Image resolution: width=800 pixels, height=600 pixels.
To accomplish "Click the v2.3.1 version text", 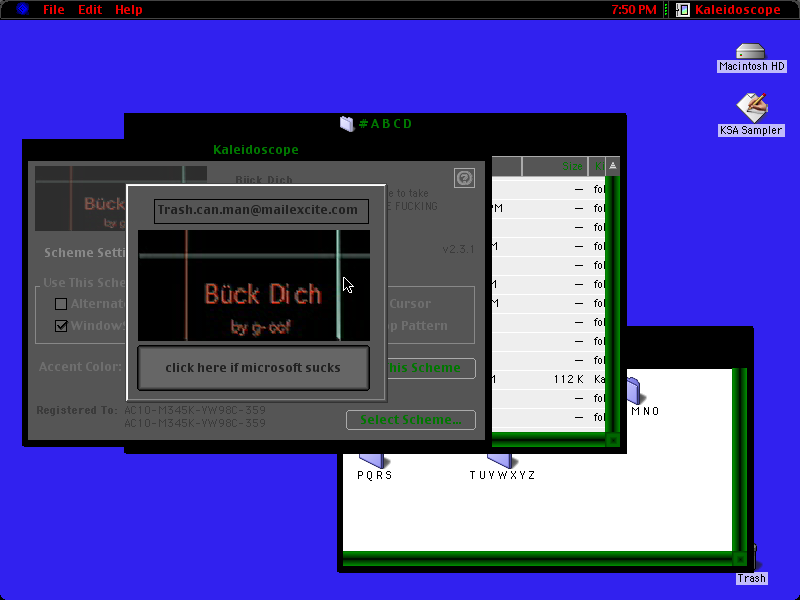I will [x=458, y=249].
